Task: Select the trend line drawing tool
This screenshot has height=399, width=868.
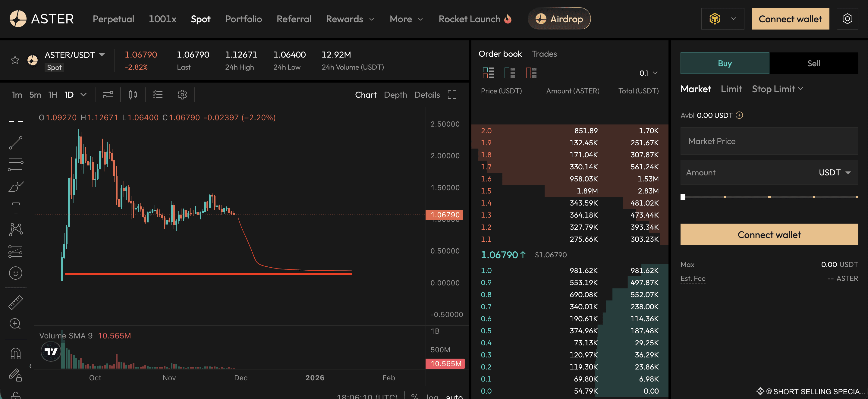Action: (x=15, y=143)
